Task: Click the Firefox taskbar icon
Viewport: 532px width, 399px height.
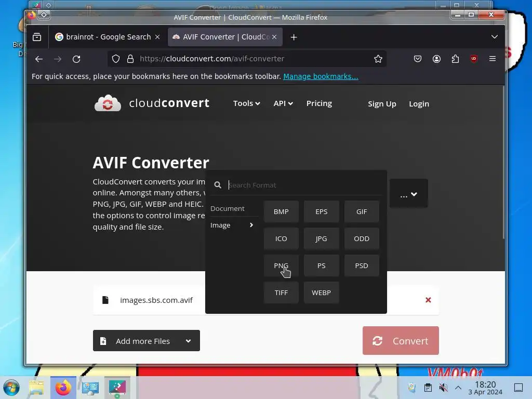Action: [x=63, y=388]
